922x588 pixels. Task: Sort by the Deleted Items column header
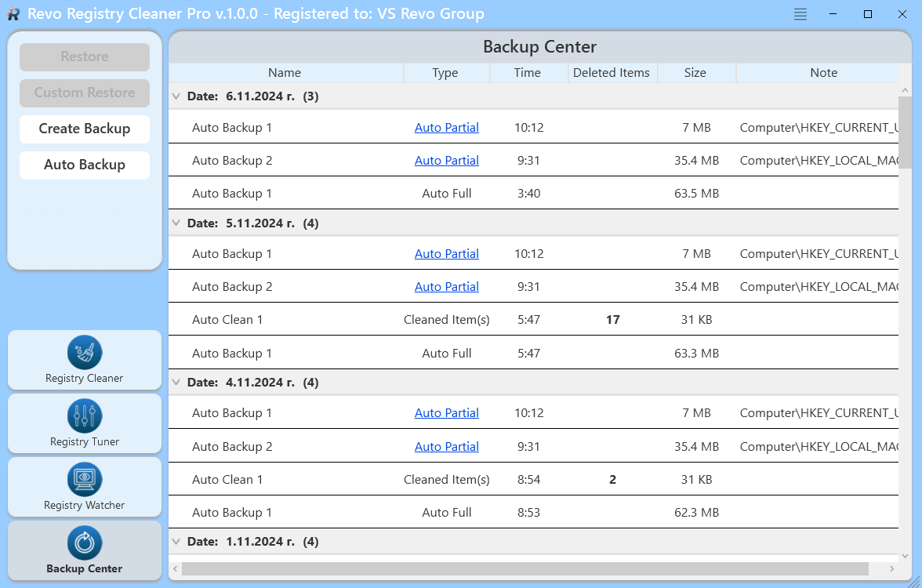pos(612,73)
